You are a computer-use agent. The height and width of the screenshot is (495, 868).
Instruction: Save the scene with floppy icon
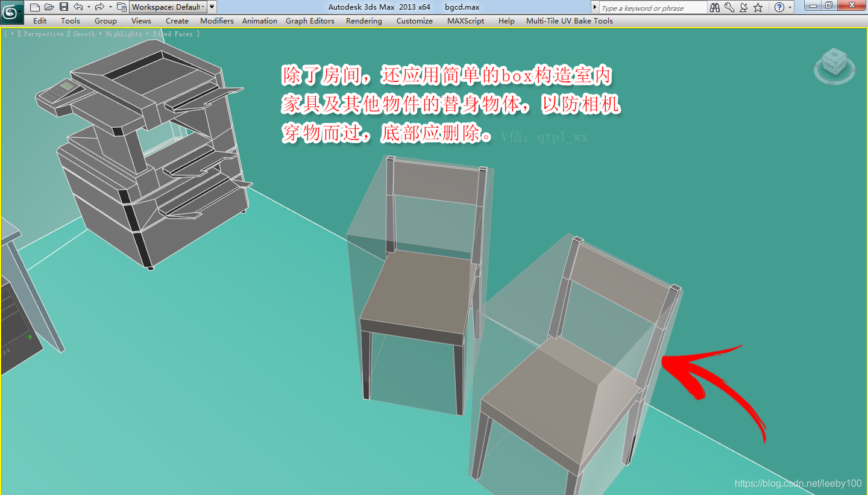pyautogui.click(x=64, y=7)
